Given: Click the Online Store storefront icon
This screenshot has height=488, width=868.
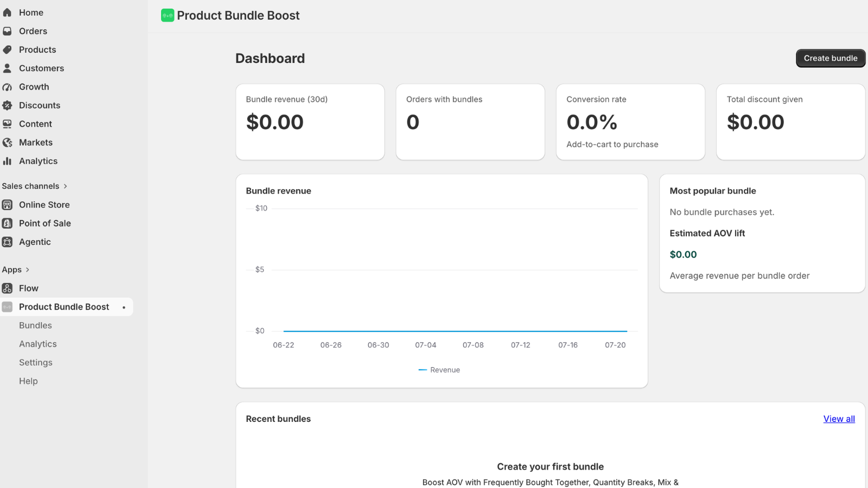Looking at the screenshot, I should [7, 204].
